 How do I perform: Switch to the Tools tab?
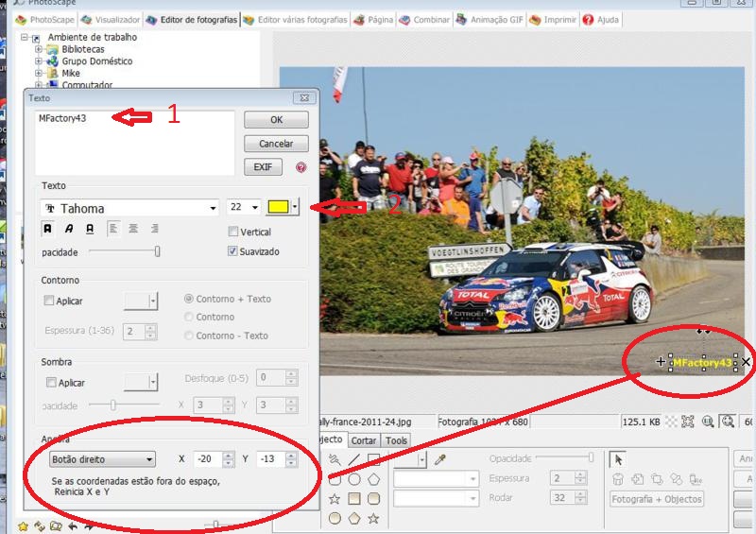[396, 440]
